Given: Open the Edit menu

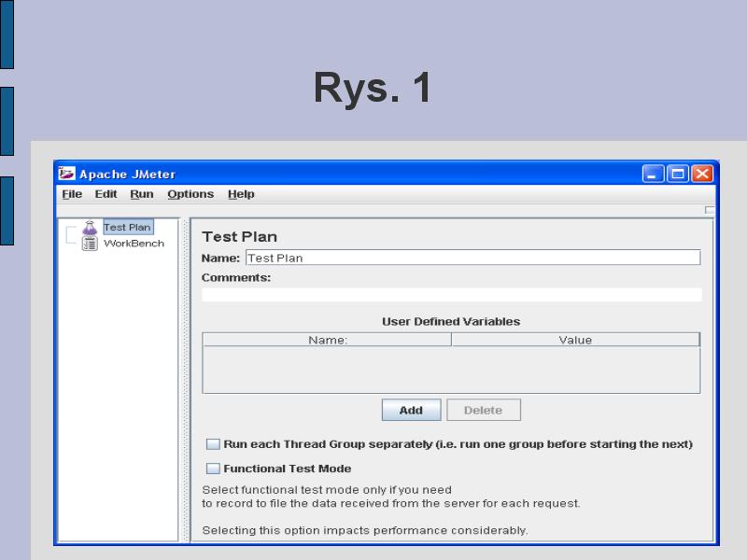Looking at the screenshot, I should coord(106,194).
